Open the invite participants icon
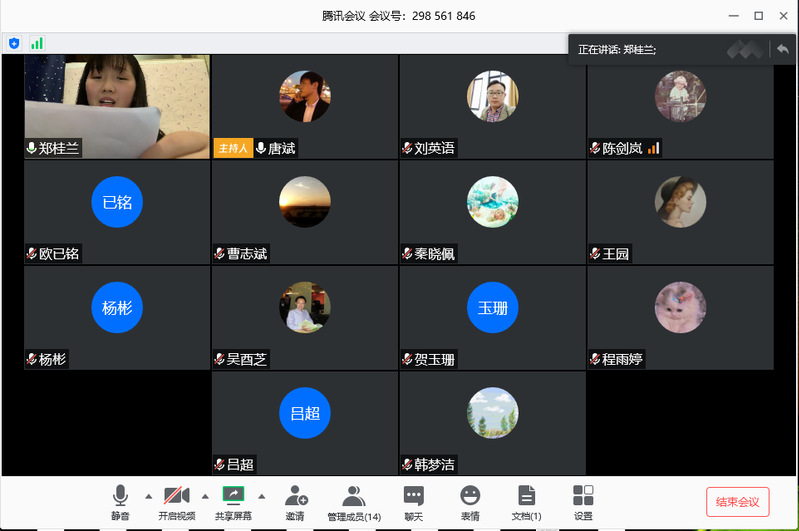Viewport: 799px width, 531px height. click(x=295, y=496)
